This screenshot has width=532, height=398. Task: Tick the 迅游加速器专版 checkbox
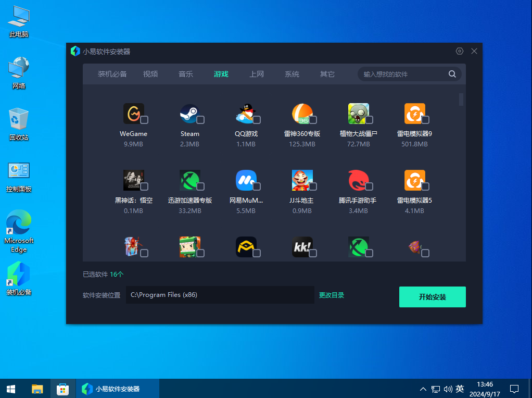200,186
